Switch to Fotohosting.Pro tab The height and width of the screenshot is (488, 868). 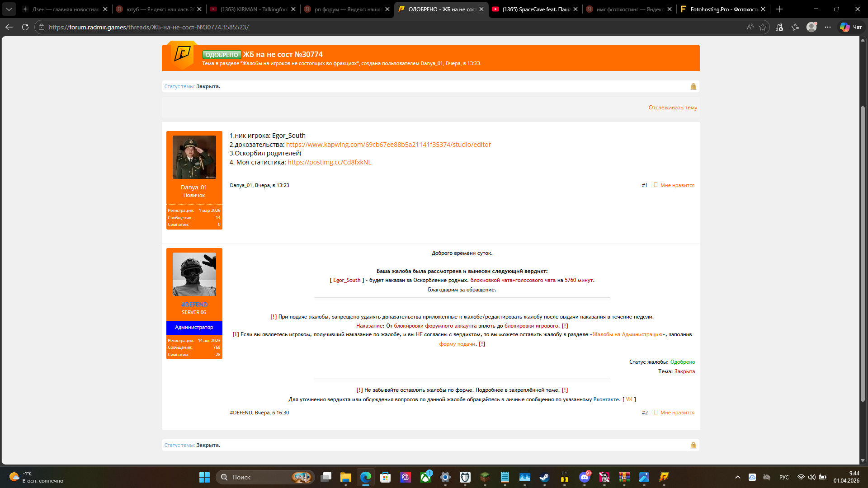pyautogui.click(x=719, y=9)
